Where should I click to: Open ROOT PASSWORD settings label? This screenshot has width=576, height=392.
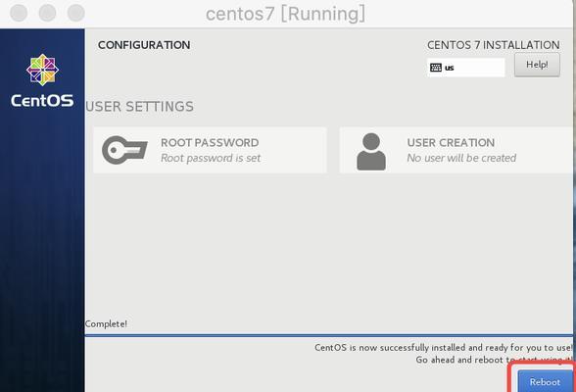pyautogui.click(x=210, y=142)
